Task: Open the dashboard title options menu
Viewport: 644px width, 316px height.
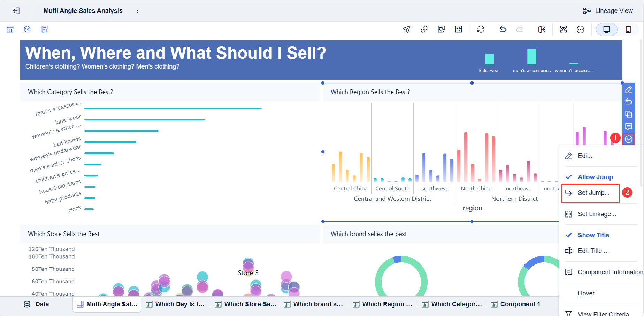Action: pyautogui.click(x=137, y=10)
